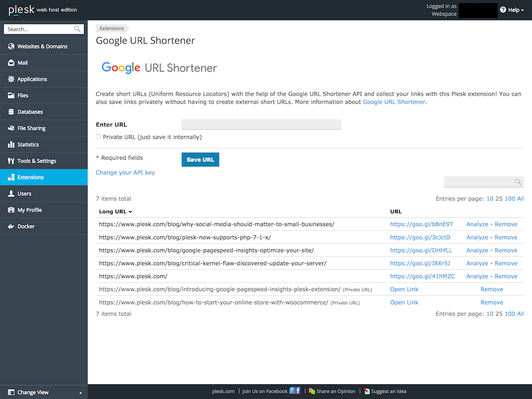Open short link https://goo.gl/I8Xr5J
This screenshot has width=532, height=399.
coord(420,263)
